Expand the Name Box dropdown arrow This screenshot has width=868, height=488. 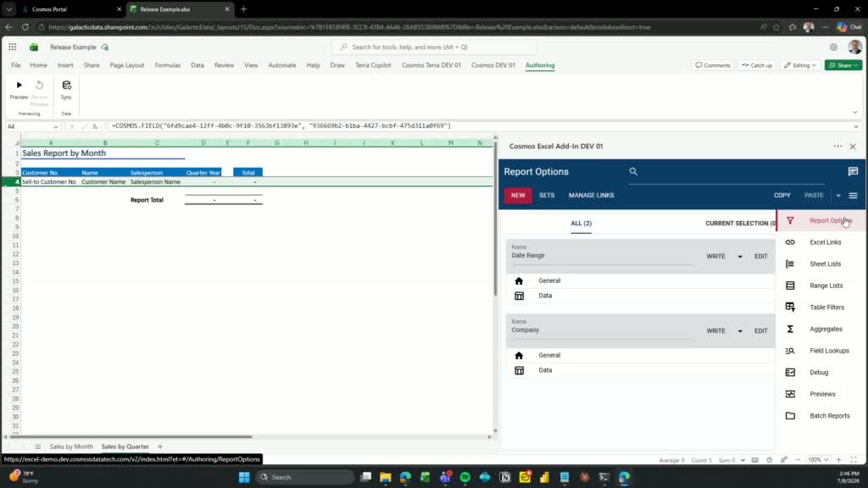coord(56,126)
